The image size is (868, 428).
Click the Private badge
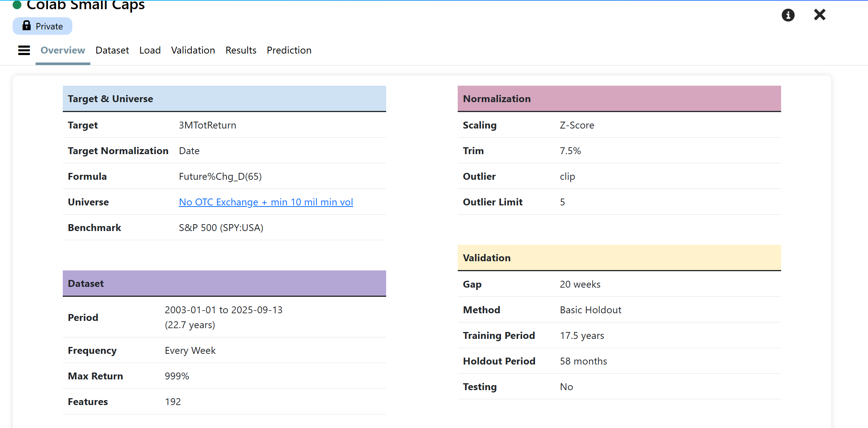coord(42,26)
